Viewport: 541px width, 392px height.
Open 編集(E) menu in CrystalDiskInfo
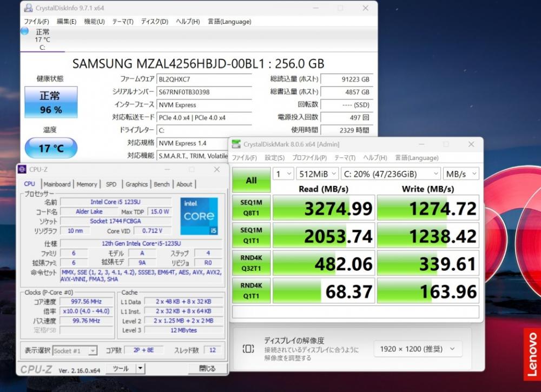point(66,22)
